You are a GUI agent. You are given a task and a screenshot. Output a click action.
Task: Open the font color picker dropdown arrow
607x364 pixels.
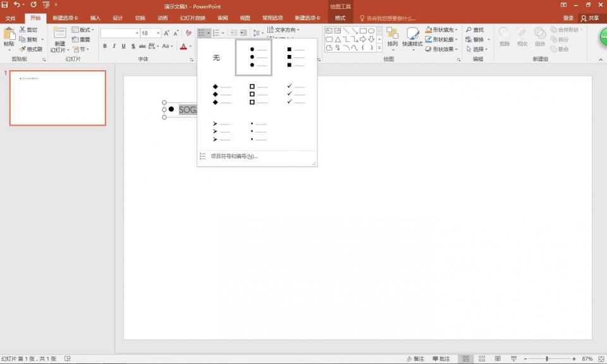pos(190,46)
